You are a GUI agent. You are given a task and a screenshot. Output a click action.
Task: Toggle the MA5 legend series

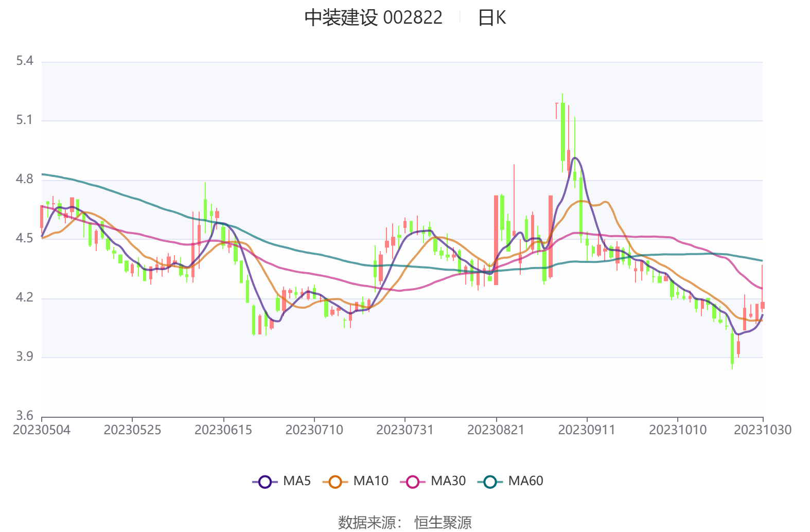click(x=282, y=481)
